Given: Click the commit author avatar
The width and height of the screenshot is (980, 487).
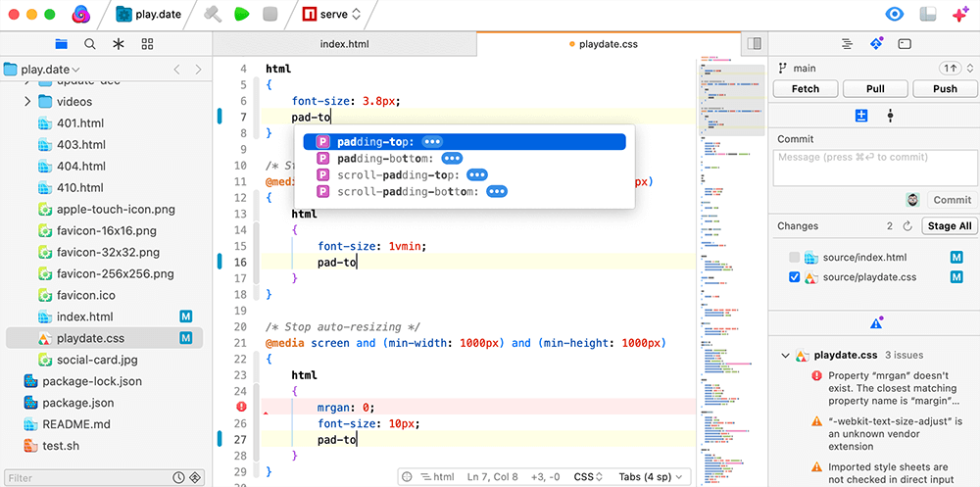Looking at the screenshot, I should (x=913, y=200).
